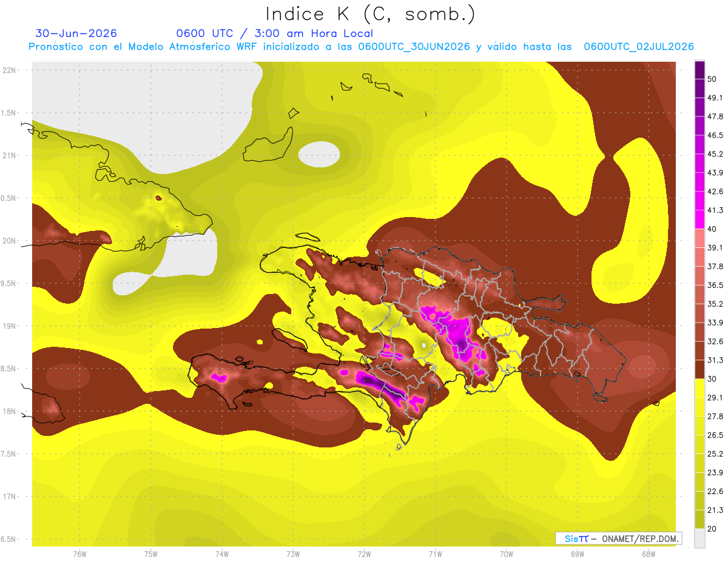Pick the dark purple swatch above 50
The width and height of the screenshot is (728, 562).
point(699,70)
